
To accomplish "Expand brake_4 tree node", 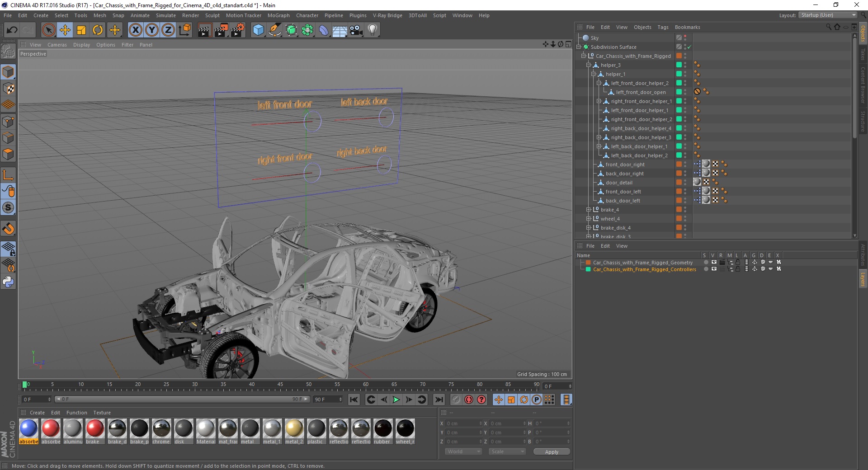I will 589,210.
